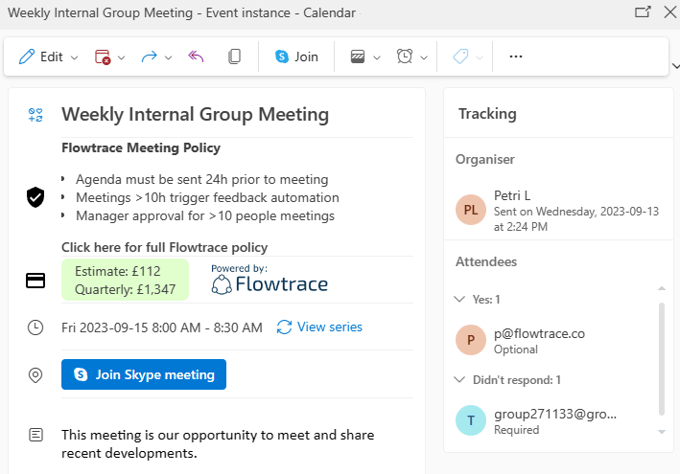Click the View series link
This screenshot has width=680, height=474.
pyautogui.click(x=319, y=327)
